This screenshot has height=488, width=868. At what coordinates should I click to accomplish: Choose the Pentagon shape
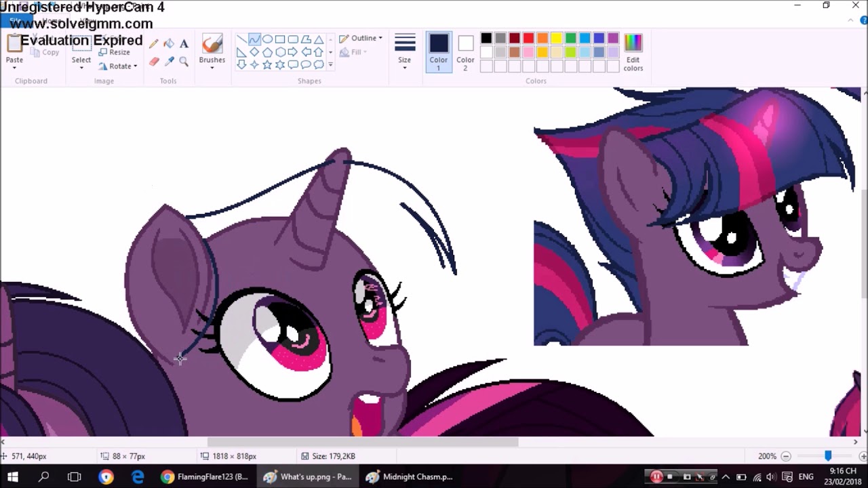click(x=267, y=52)
